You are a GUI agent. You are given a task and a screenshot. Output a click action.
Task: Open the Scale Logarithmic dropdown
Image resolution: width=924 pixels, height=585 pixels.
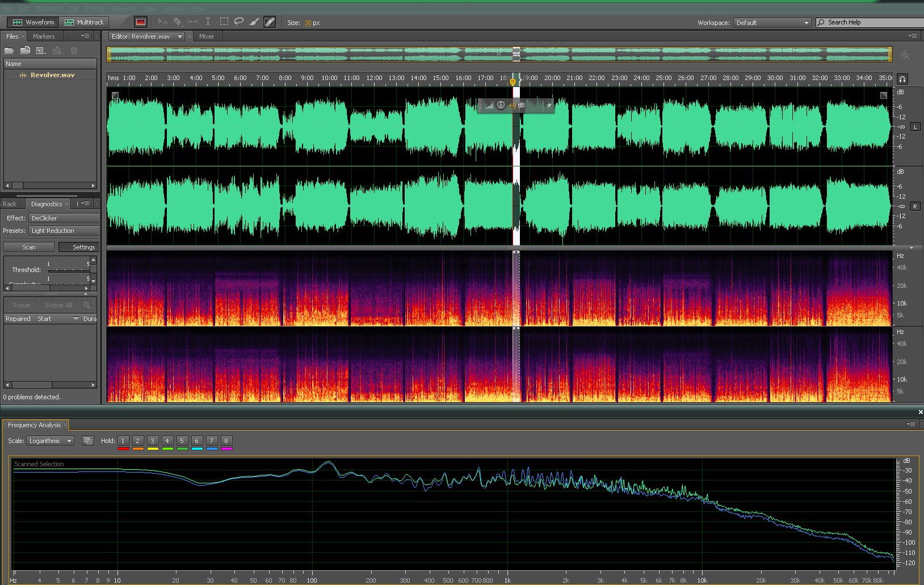(50, 441)
